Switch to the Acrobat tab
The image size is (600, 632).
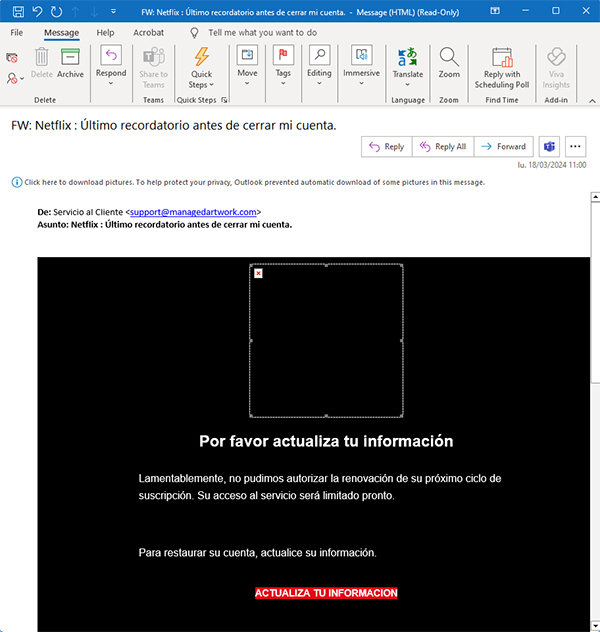click(148, 32)
